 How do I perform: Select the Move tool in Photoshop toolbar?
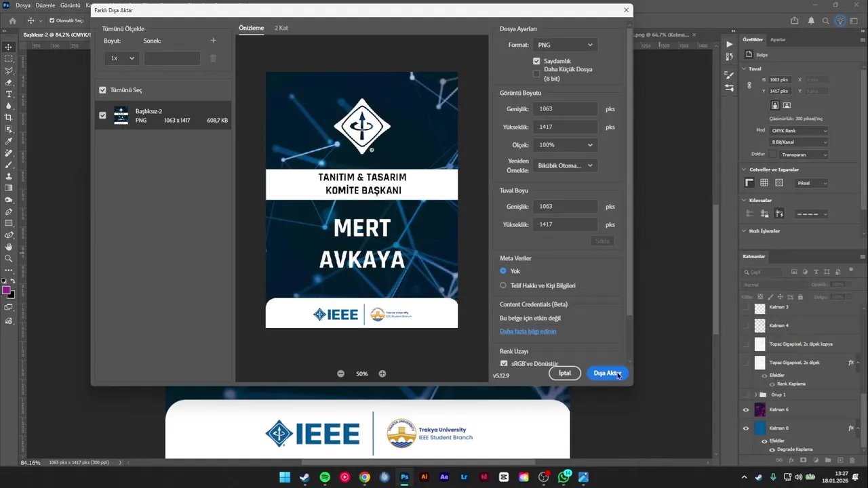point(9,47)
